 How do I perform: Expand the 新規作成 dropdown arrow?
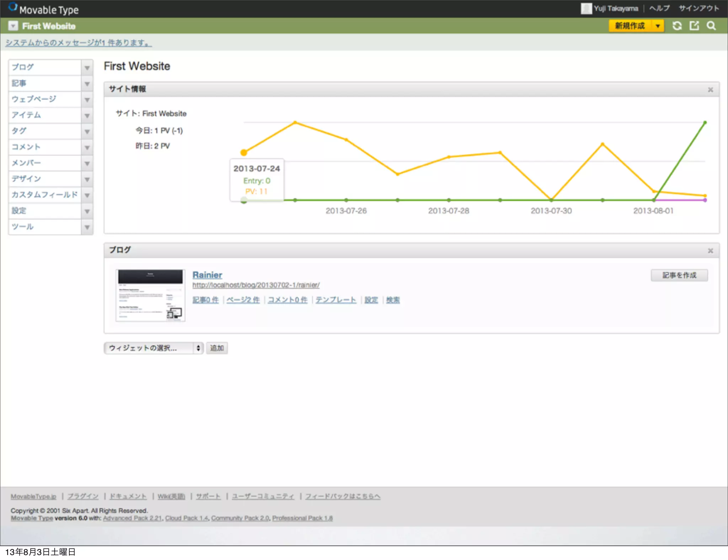(x=658, y=26)
